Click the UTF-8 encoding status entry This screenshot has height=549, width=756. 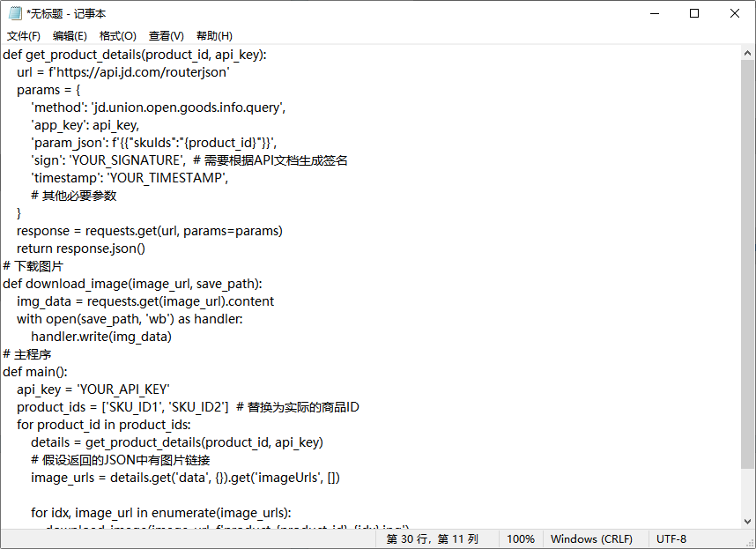point(671,539)
